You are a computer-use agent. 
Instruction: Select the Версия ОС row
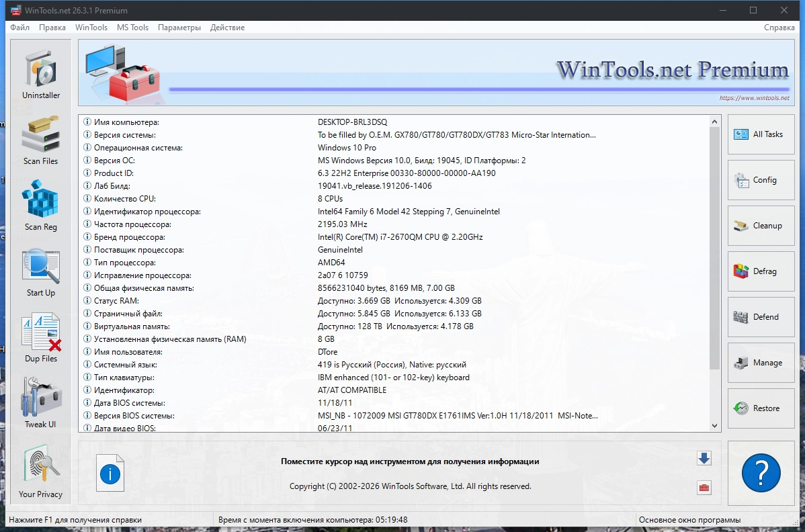point(394,161)
